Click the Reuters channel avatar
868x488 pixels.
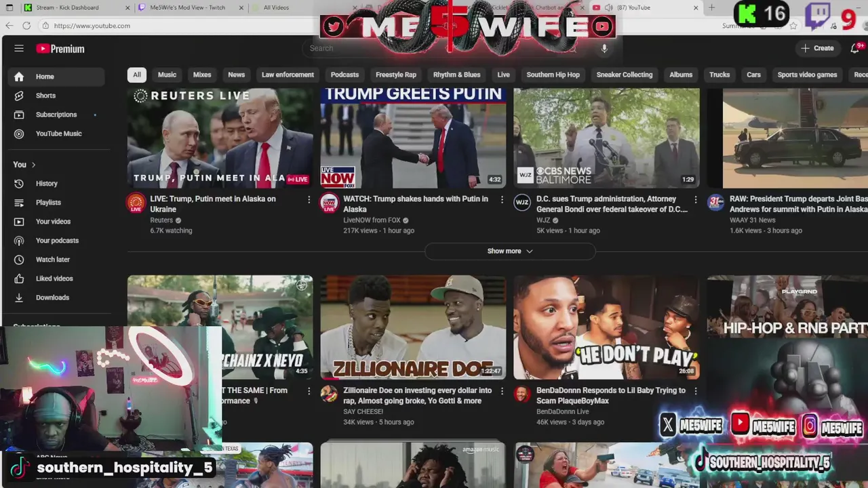click(x=136, y=203)
